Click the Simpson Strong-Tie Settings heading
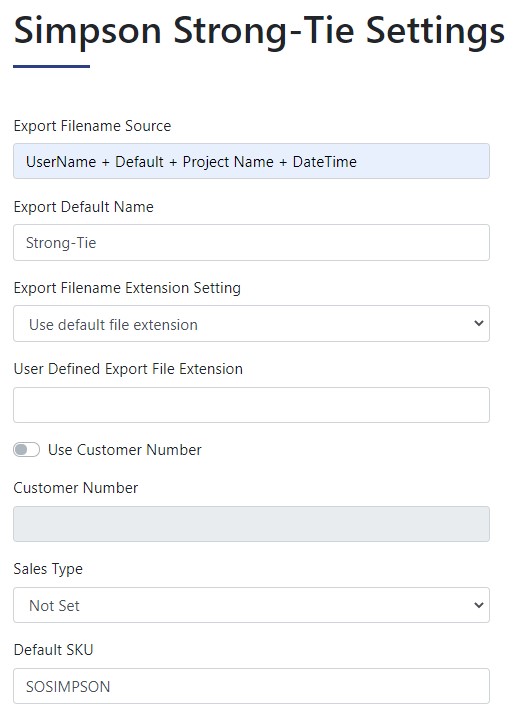Image resolution: width=522 pixels, height=713 pixels. tap(259, 32)
